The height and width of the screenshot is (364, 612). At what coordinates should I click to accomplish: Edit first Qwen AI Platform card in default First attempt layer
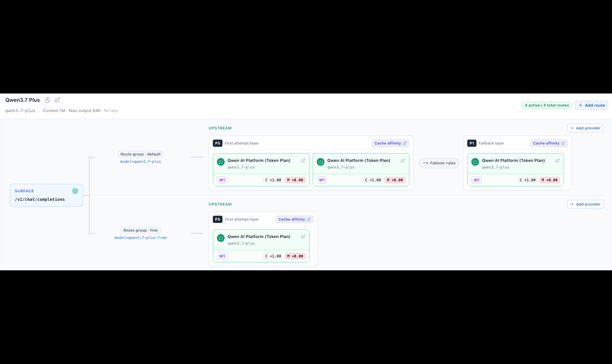(303, 161)
